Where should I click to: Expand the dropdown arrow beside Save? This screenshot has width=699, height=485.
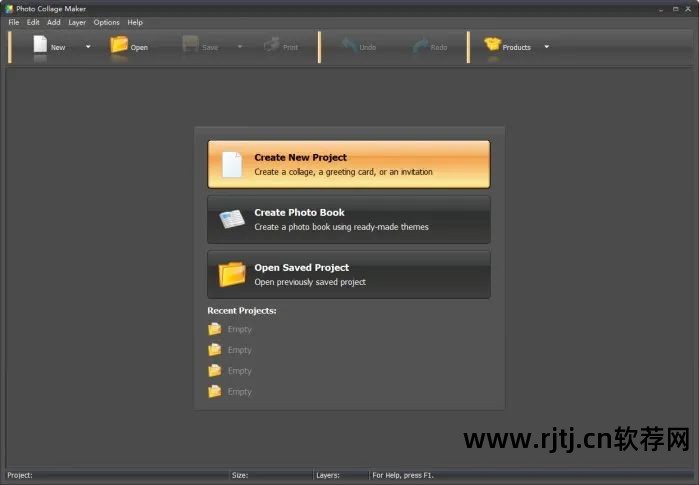[x=239, y=46]
